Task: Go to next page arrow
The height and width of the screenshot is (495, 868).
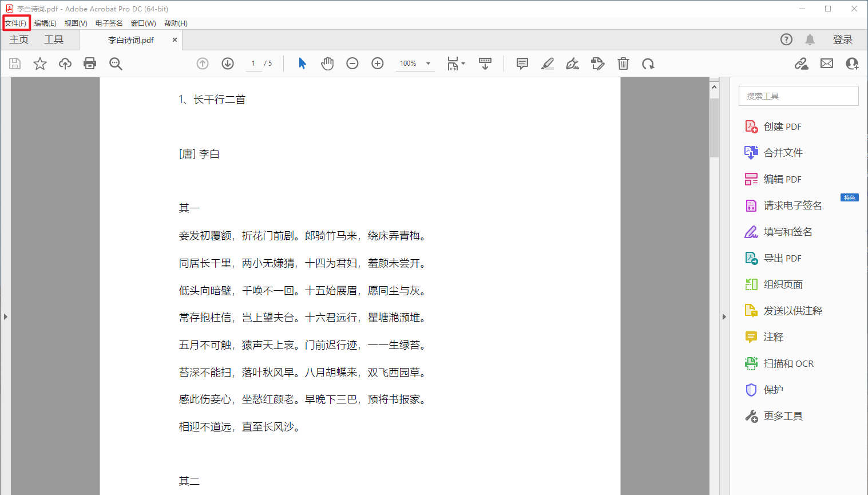Action: [x=228, y=64]
